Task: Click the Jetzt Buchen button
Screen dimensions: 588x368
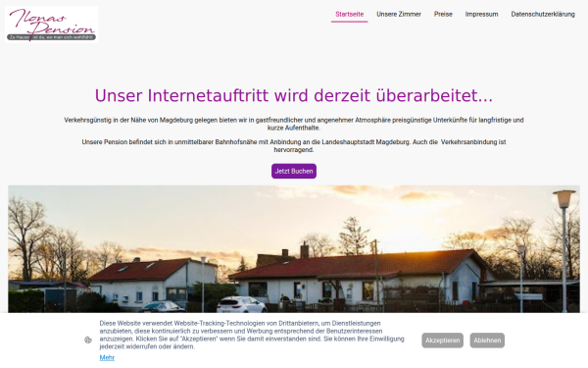Action: pyautogui.click(x=294, y=171)
